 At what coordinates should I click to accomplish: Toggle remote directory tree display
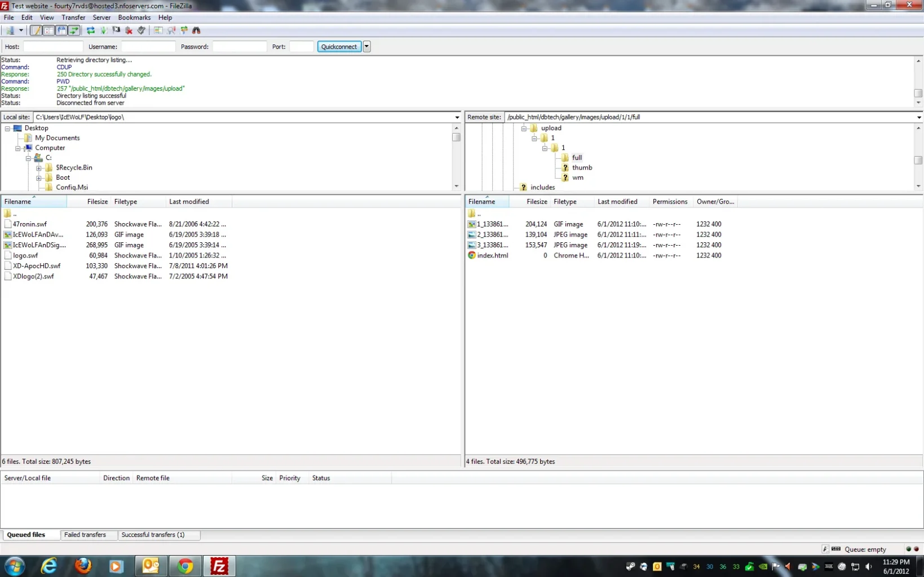pos(61,30)
